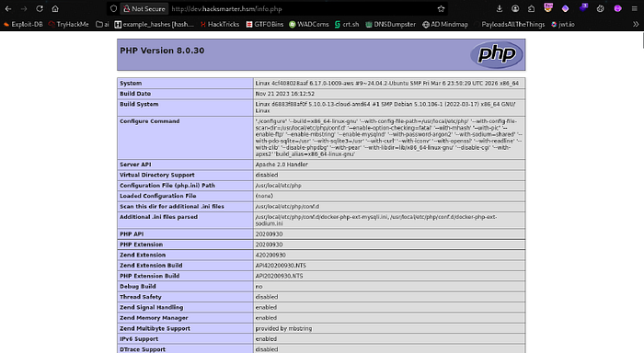Click the PHP Extension Build label

(x=149, y=276)
